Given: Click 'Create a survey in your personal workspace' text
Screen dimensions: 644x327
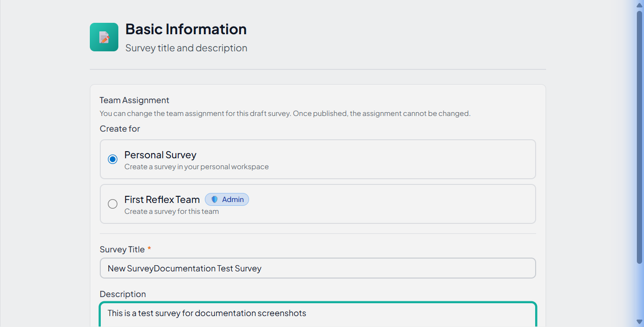Looking at the screenshot, I should pos(196,167).
